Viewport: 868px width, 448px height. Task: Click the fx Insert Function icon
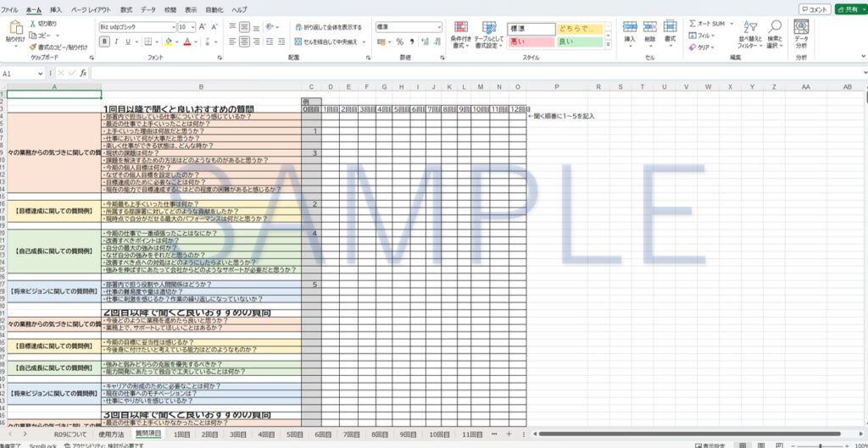coord(83,73)
